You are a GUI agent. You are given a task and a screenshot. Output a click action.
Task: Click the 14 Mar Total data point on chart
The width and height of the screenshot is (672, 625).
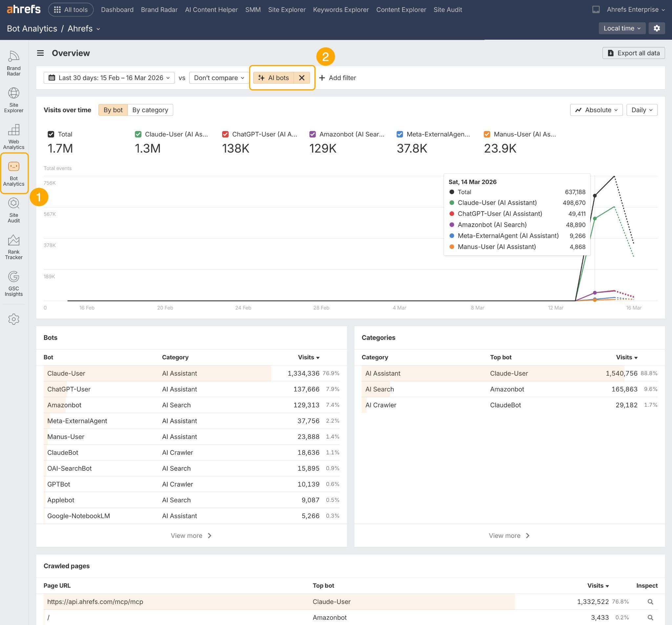(595, 196)
